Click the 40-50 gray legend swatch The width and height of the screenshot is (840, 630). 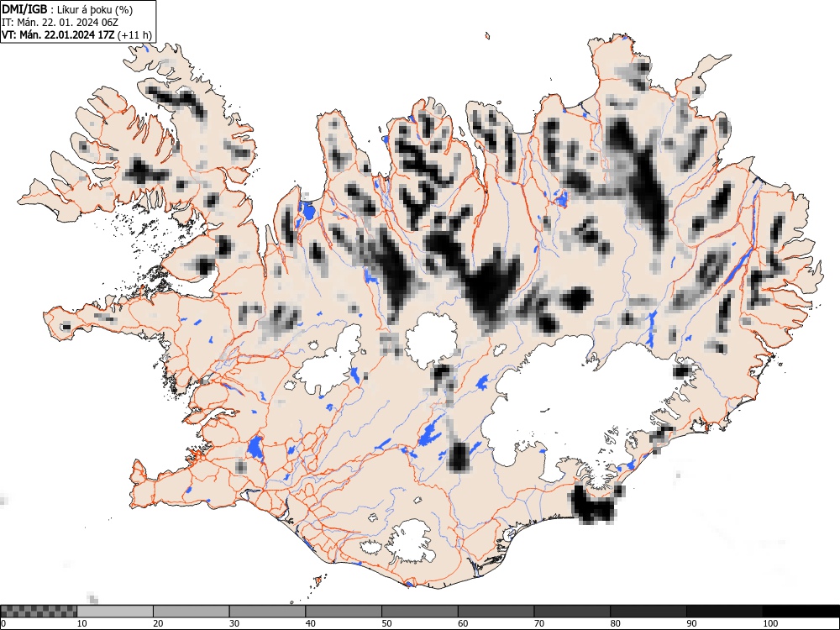[344, 612]
